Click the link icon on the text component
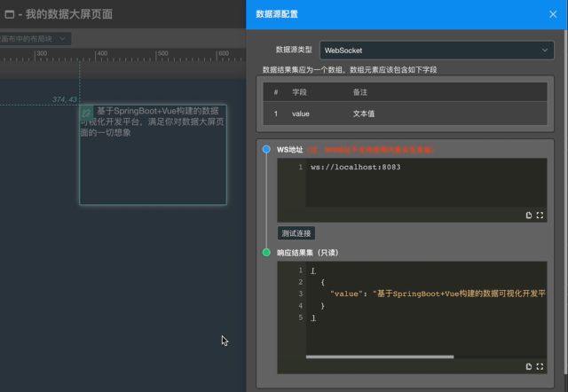Image resolution: width=568 pixels, height=392 pixels. [x=86, y=113]
